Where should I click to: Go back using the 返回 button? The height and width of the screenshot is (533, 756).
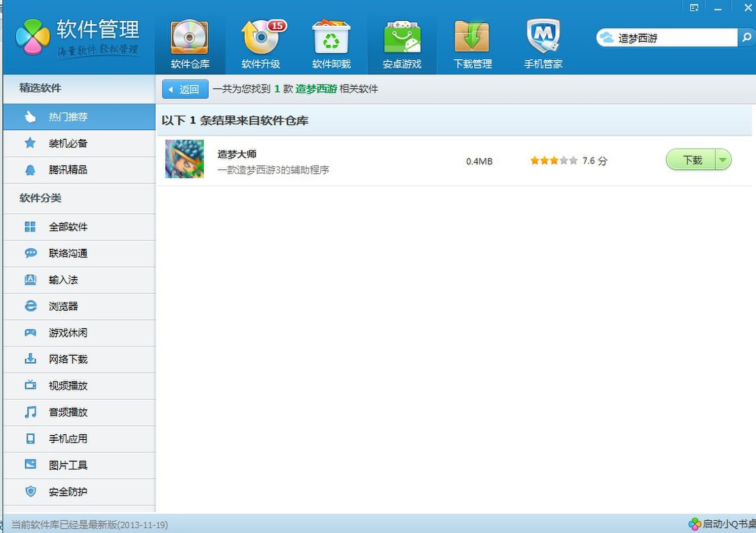click(185, 89)
